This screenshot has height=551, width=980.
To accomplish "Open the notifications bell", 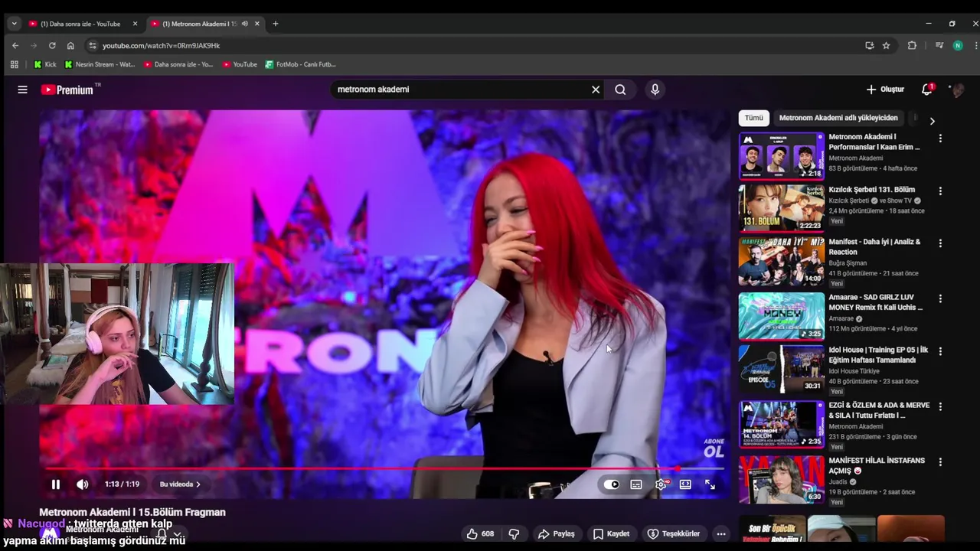I will [926, 90].
